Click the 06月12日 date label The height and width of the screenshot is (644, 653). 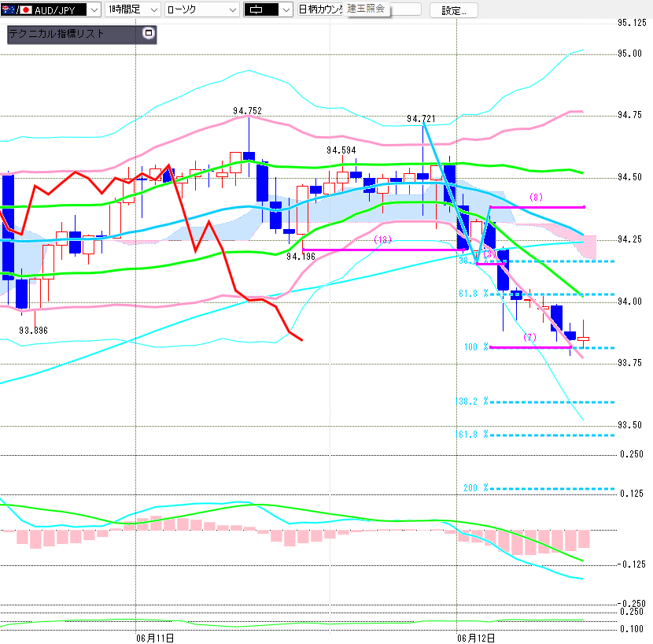(476, 638)
